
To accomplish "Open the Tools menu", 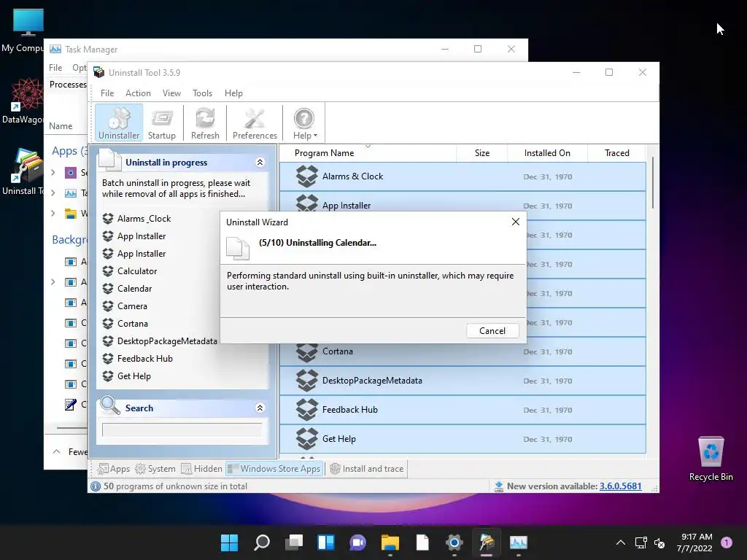I will click(203, 93).
